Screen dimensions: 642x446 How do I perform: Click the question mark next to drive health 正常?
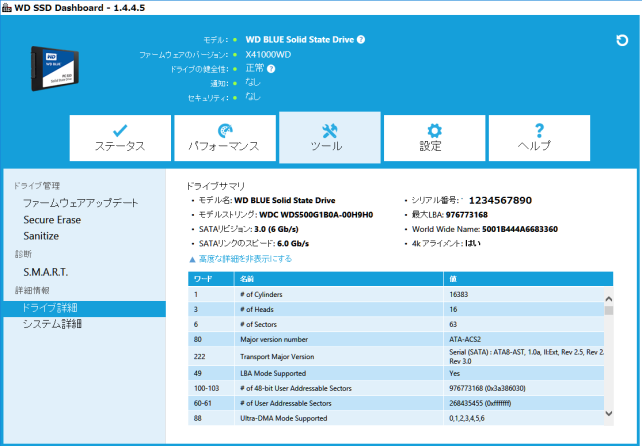pos(271,69)
